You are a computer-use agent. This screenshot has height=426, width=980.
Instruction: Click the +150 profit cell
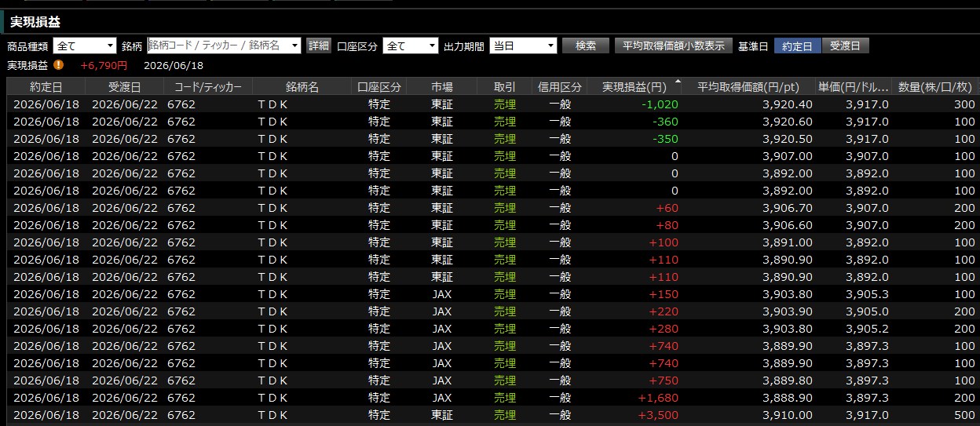coord(664,294)
